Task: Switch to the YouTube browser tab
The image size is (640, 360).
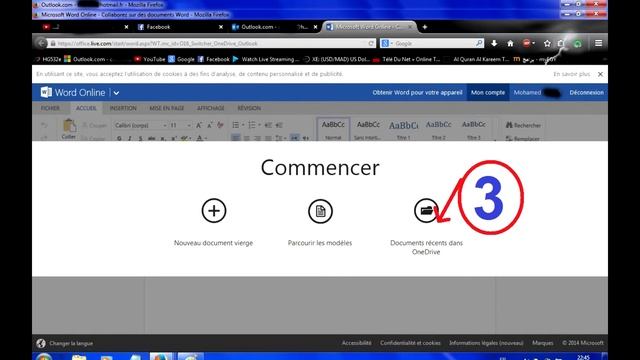Action: coord(84,27)
